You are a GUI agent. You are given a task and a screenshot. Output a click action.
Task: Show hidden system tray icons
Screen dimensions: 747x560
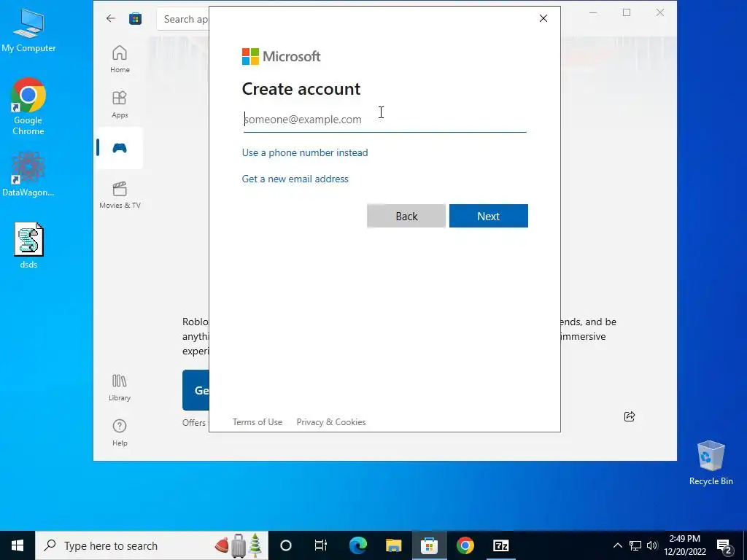(617, 545)
